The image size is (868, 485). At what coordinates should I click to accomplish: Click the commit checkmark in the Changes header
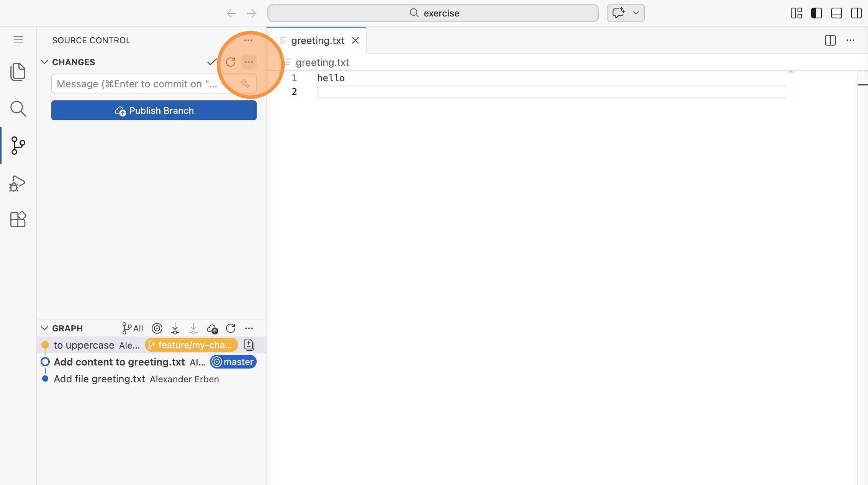(212, 62)
